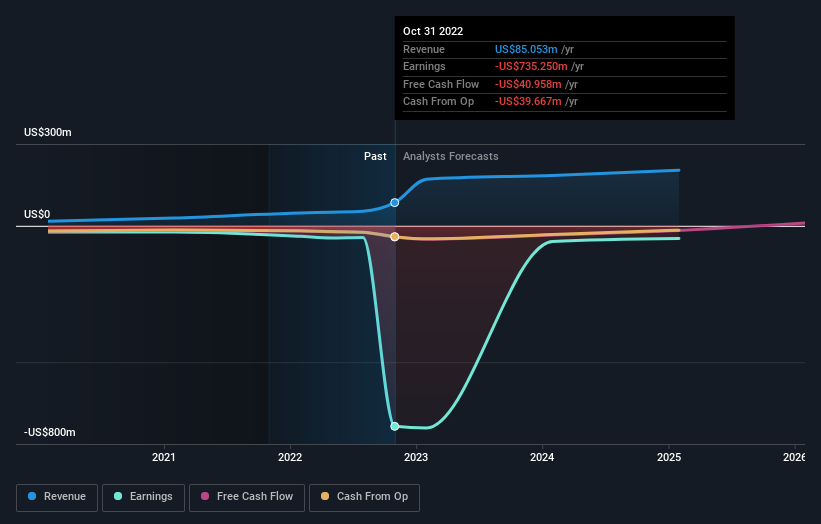Screen dimensions: 821x524
Task: Click the tooltip date Oct 31 2022
Action: click(433, 31)
